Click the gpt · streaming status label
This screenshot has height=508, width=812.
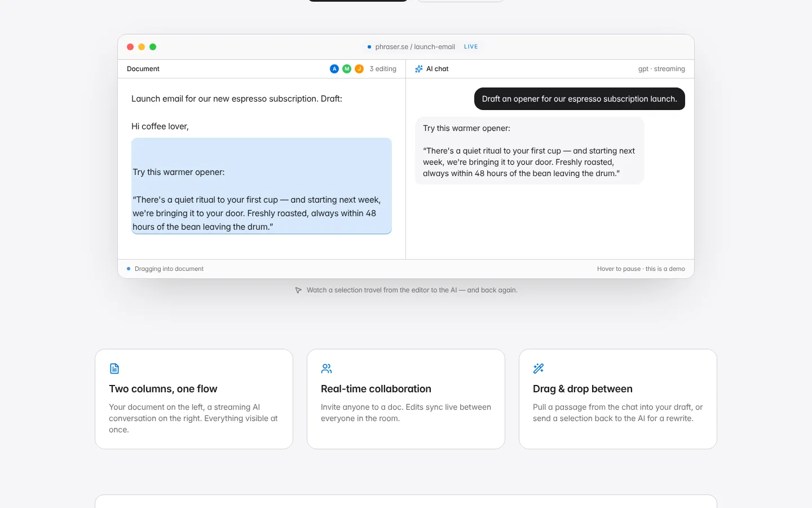tap(661, 69)
